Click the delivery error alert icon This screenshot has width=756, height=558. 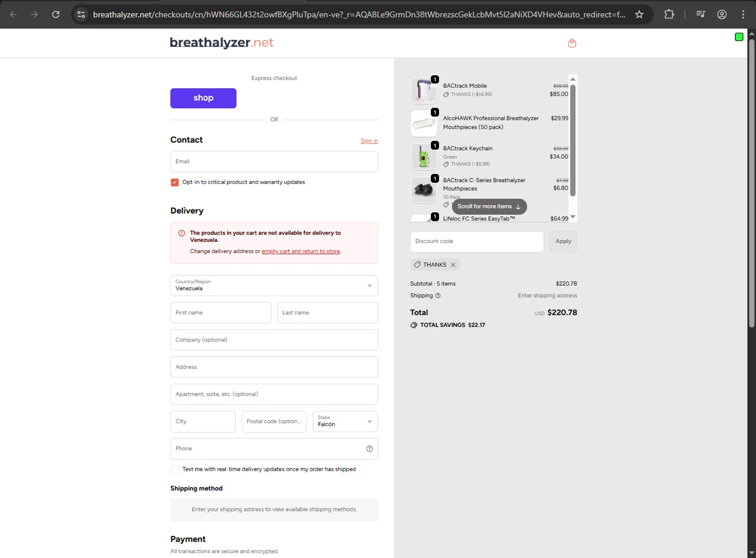(x=182, y=233)
